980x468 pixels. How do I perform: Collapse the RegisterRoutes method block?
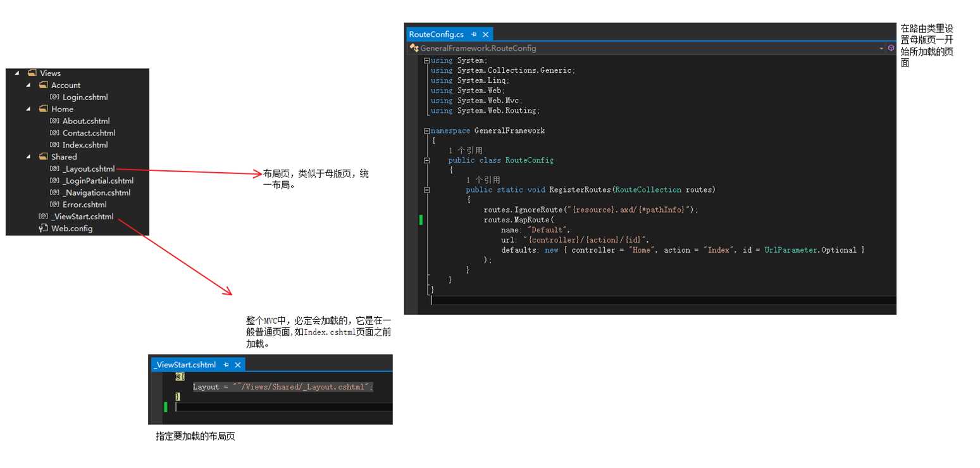pos(427,190)
